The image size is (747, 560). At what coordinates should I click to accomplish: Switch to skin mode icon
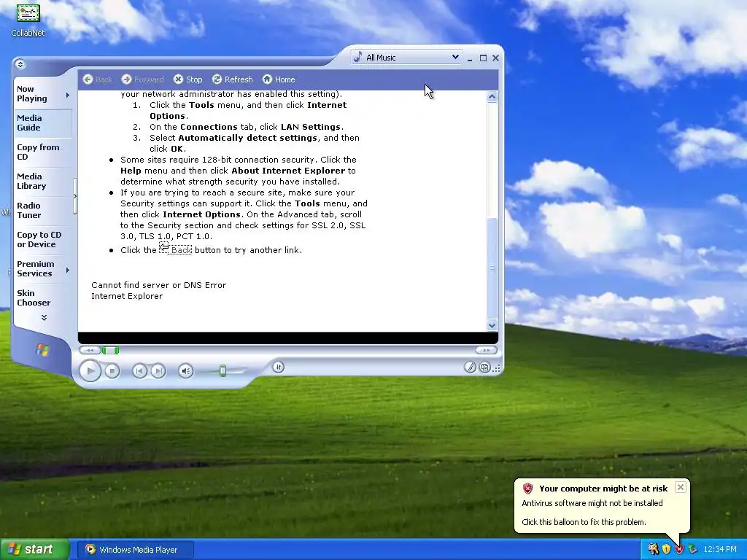tap(484, 367)
